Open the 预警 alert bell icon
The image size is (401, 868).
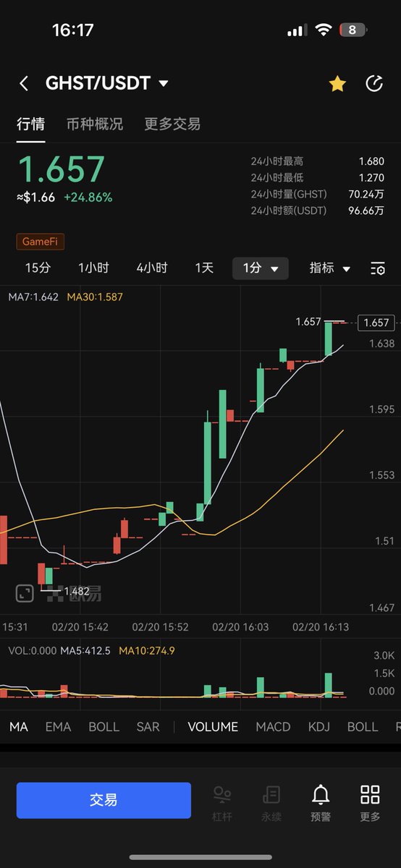coord(321,804)
